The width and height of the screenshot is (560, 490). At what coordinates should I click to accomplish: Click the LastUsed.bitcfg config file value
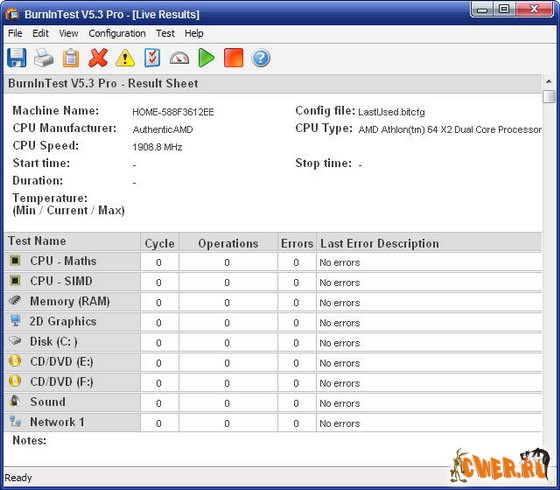pos(391,112)
